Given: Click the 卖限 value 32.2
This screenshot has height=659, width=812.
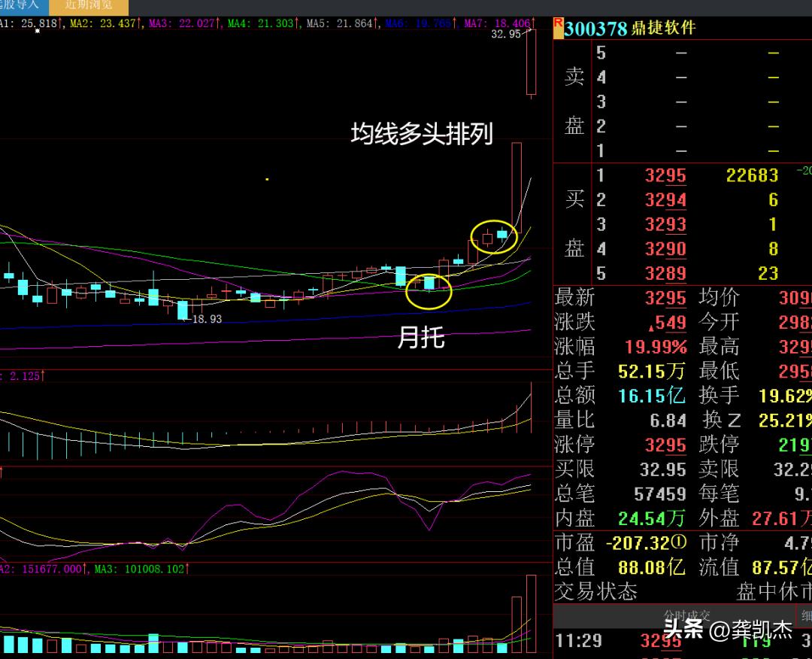Looking at the screenshot, I should [792, 469].
